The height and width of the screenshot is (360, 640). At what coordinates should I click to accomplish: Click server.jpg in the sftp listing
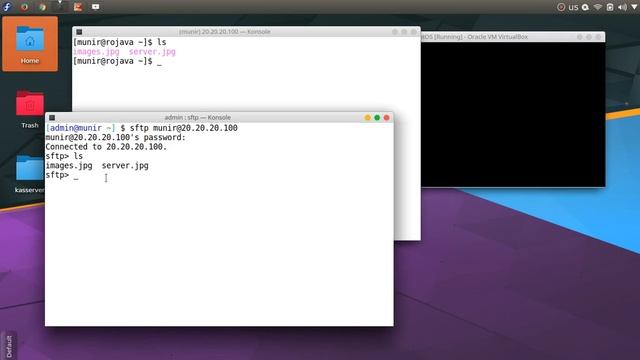[x=125, y=166]
